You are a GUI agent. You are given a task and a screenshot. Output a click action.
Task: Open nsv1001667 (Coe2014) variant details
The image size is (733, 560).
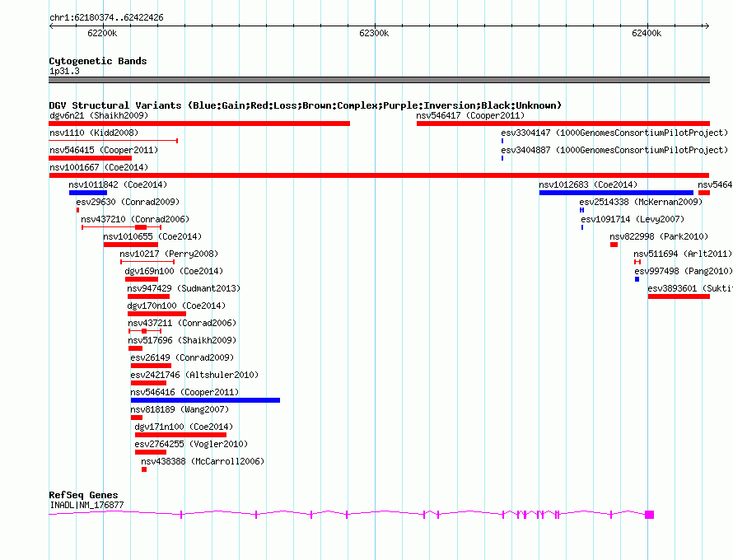[x=99, y=167]
